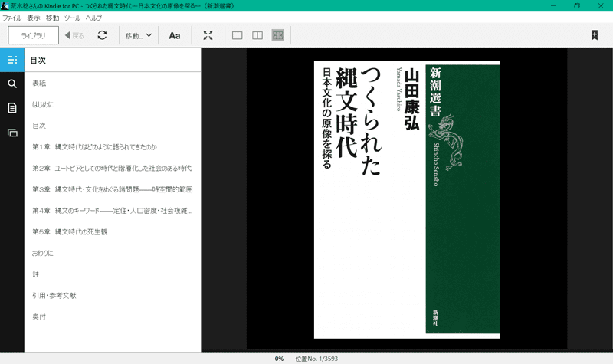Viewport: 613px width, 364px height.
Task: Restore down the Kindle window
Action: coord(577,6)
